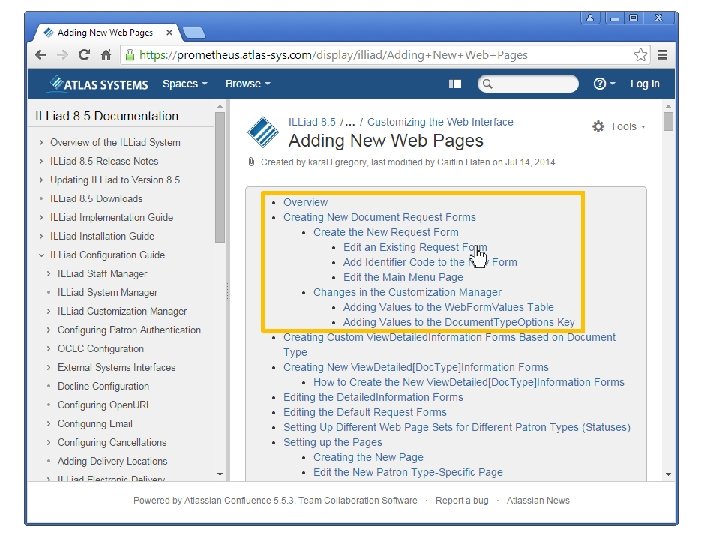Click the attachment paperclip icon
Screen dimensions: 720x540
[x=251, y=162]
